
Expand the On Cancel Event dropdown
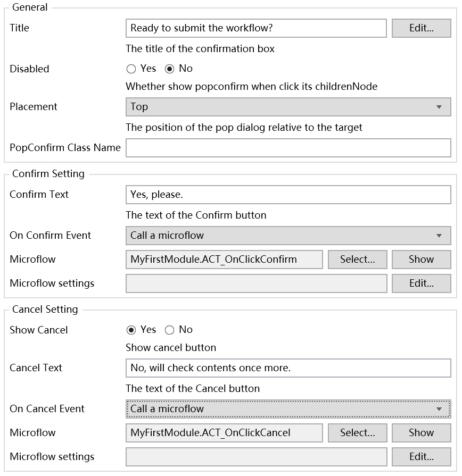click(288, 409)
